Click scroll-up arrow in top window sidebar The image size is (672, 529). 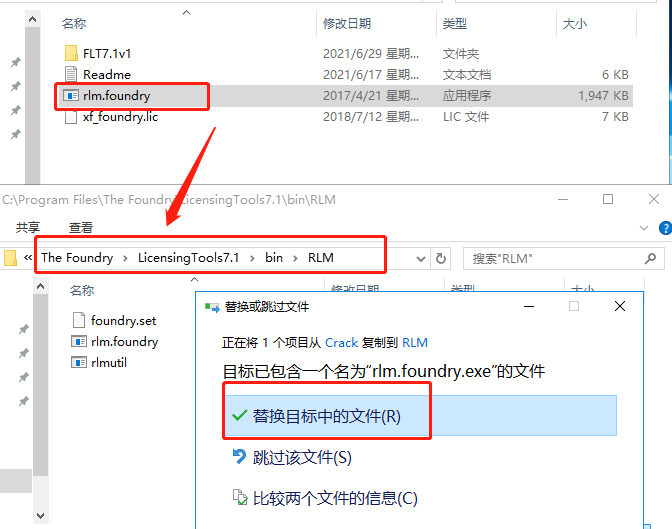(x=32, y=19)
